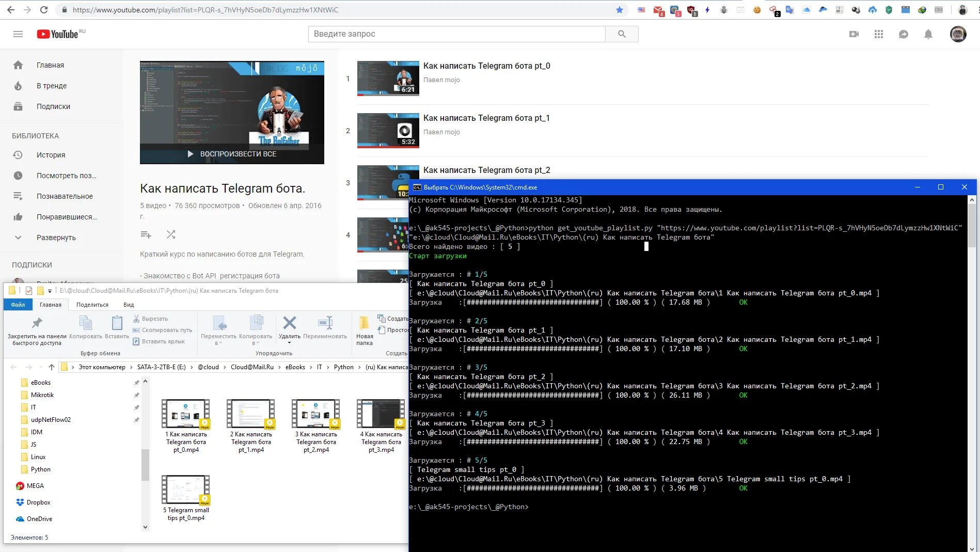
Task: Open pt_0 video thumbnail 6:21
Action: click(x=388, y=78)
